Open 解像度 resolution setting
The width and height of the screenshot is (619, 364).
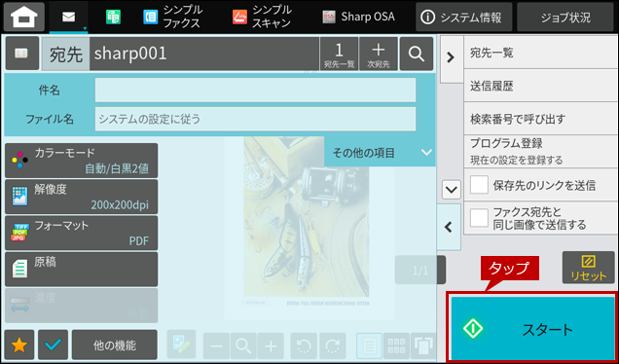click(x=82, y=197)
